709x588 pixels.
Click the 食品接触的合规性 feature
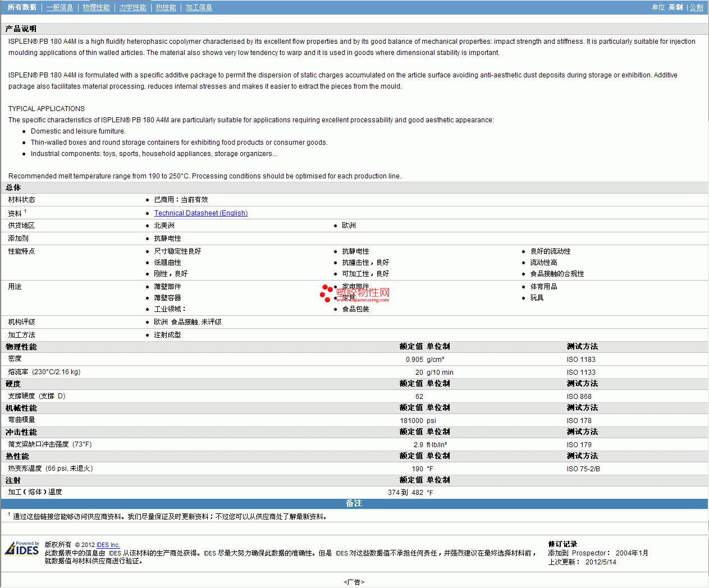coord(557,274)
